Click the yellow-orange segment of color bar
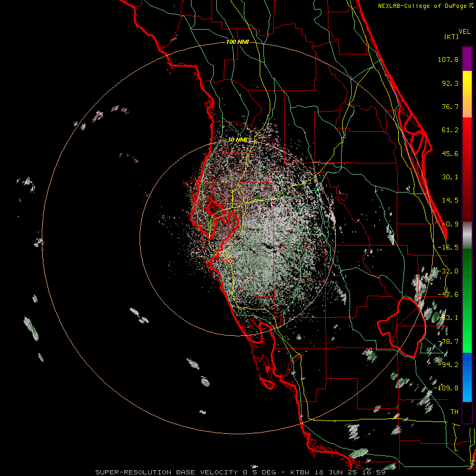The image size is (476, 476). click(x=467, y=94)
